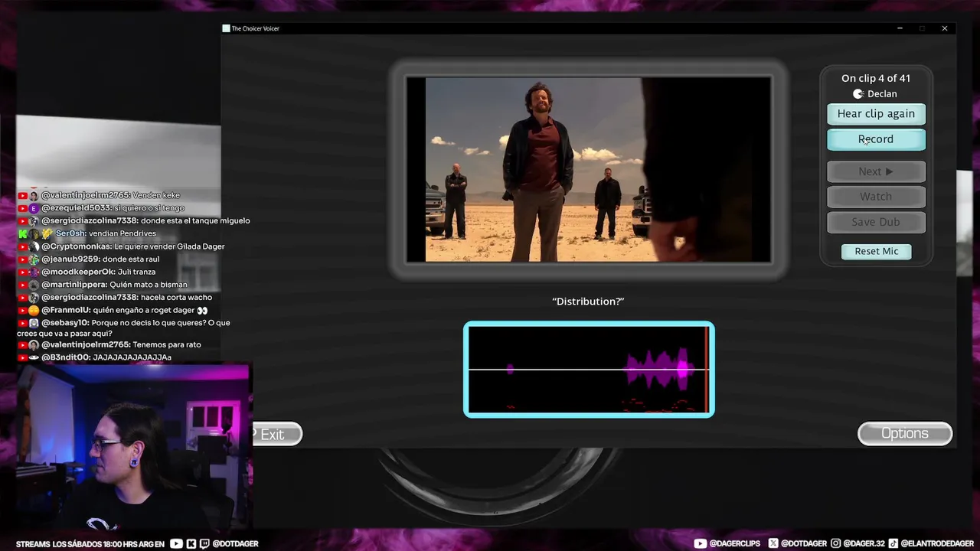Image resolution: width=980 pixels, height=551 pixels.
Task: Click the avatar of @martinlippera
Action: point(34,285)
